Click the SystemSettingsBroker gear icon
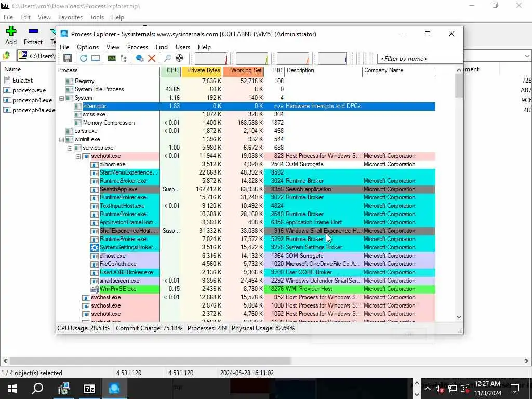The image size is (532, 399). [x=95, y=247]
